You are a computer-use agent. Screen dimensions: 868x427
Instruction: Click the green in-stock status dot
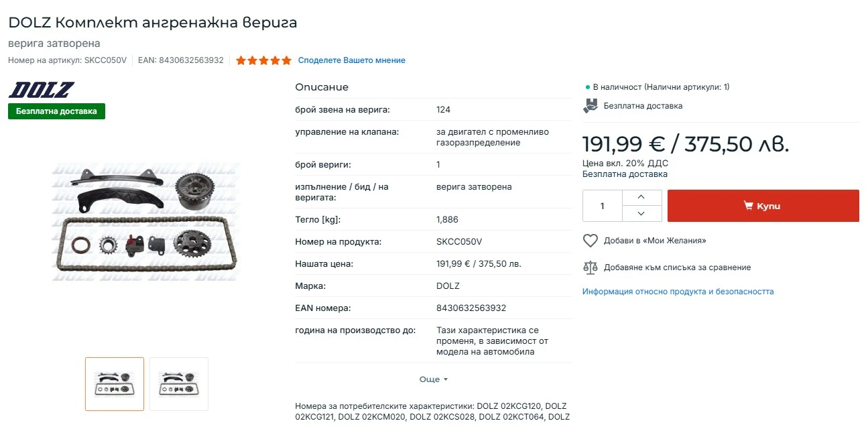[587, 87]
